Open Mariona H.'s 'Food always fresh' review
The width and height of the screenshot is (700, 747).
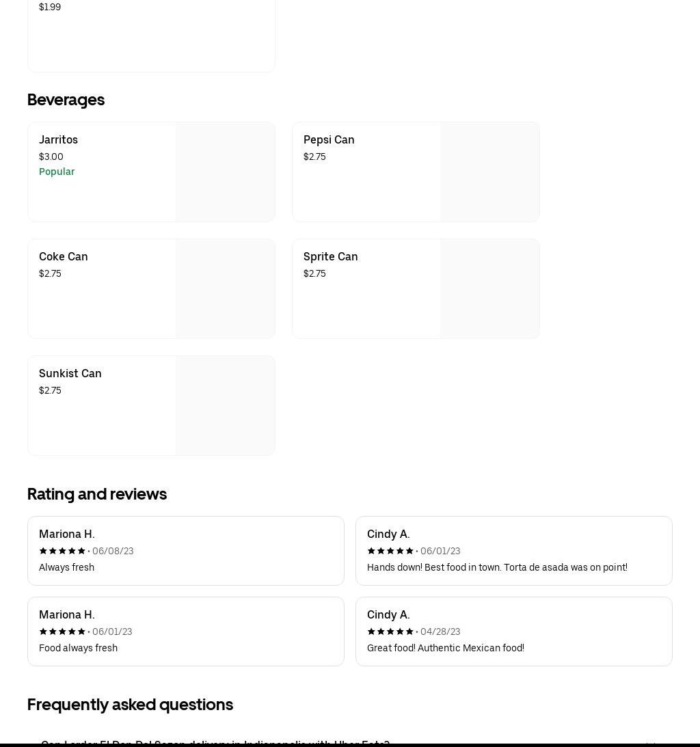click(186, 631)
